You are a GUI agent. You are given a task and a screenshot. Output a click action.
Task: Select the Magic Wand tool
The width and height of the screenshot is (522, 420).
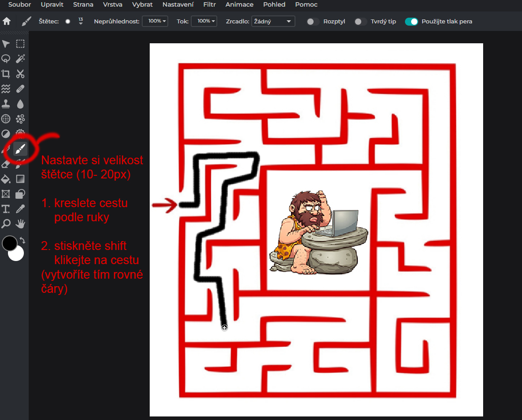click(20, 59)
